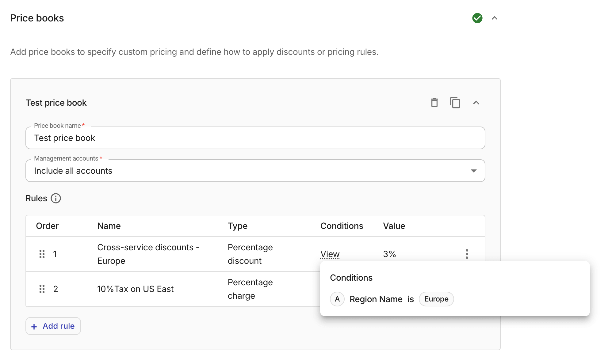Viewport: 612px width, 364px height.
Task: Show Rules info tooltip icon
Action: (56, 198)
